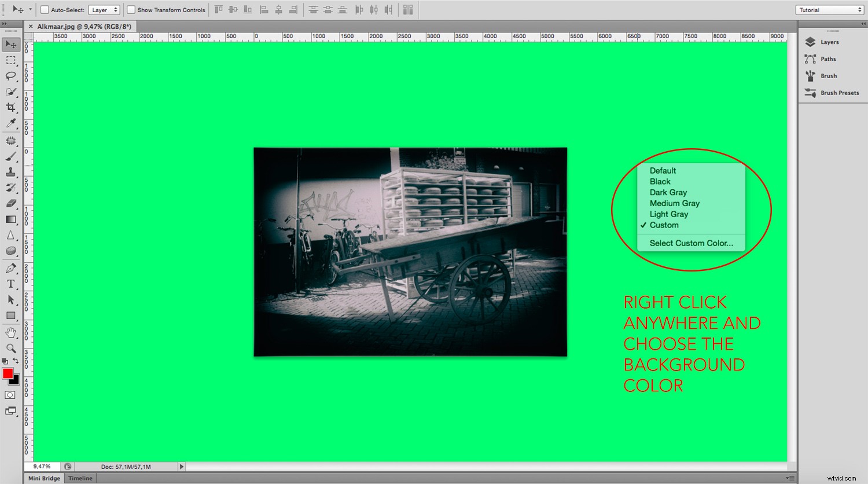Select the Move tool

(x=10, y=44)
